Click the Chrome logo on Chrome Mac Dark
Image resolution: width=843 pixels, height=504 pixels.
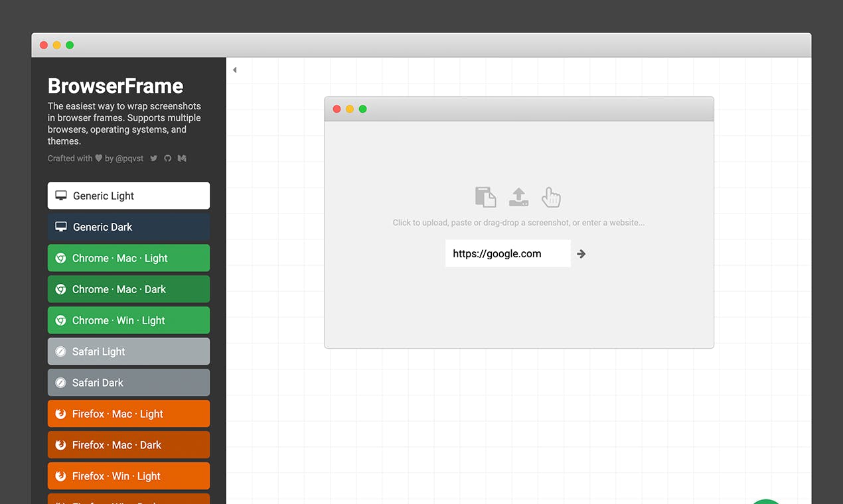pyautogui.click(x=60, y=289)
